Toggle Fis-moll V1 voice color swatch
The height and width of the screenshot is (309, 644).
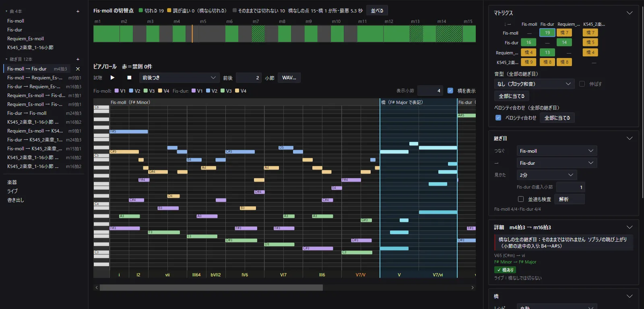pyautogui.click(x=117, y=91)
